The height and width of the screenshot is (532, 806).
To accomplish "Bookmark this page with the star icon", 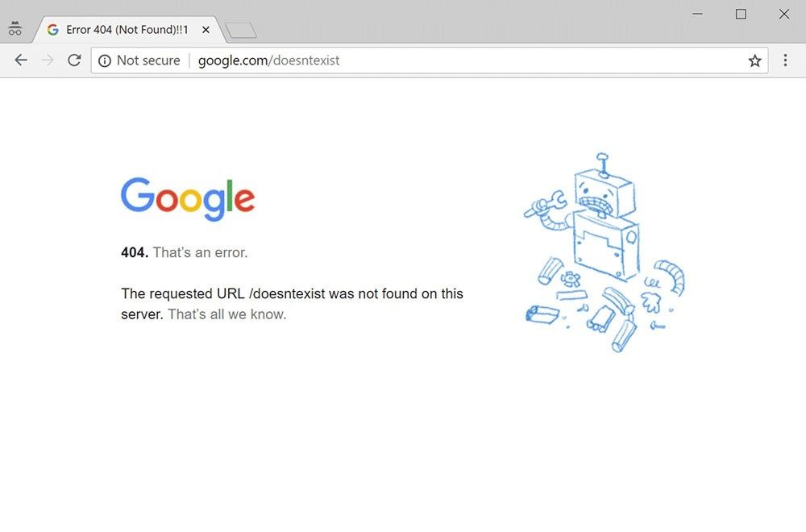I will pos(754,60).
